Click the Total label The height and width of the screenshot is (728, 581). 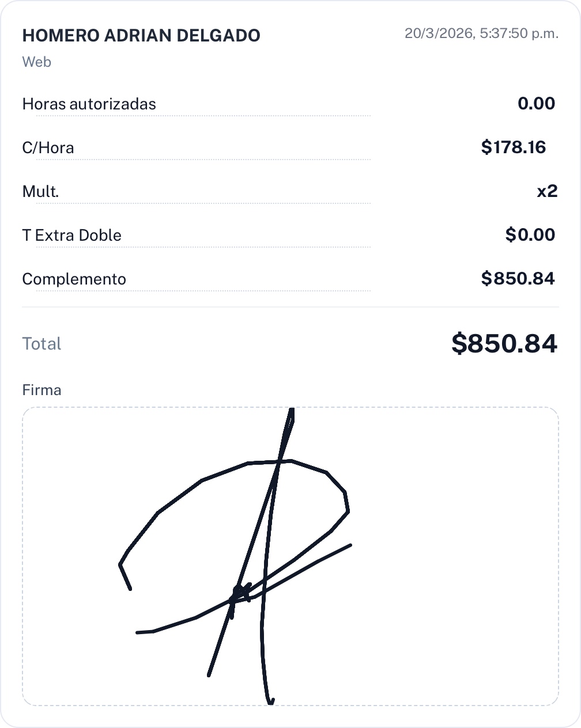coord(41,344)
